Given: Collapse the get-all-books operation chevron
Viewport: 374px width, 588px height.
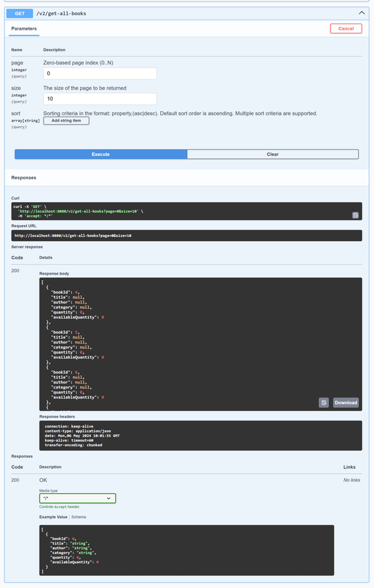Looking at the screenshot, I should (x=361, y=13).
